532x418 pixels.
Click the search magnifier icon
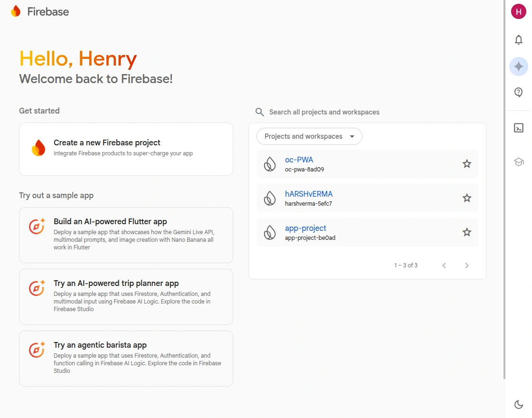[x=259, y=112]
